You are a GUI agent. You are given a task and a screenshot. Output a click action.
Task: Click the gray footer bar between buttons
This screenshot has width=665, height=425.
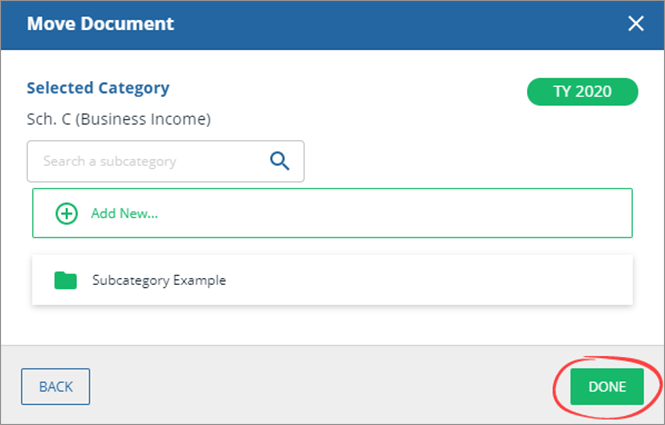(x=320, y=386)
